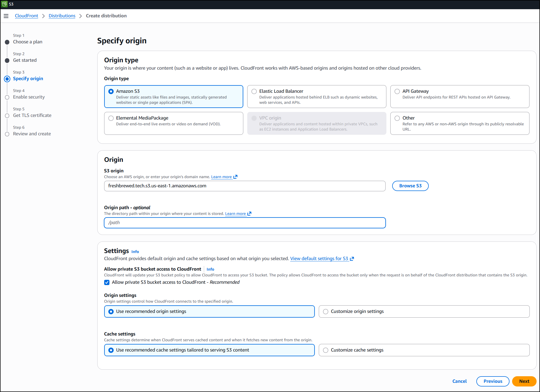Image resolution: width=540 pixels, height=392 pixels.
Task: Open external link icon beside S3 origin Learn more
Action: 235,177
